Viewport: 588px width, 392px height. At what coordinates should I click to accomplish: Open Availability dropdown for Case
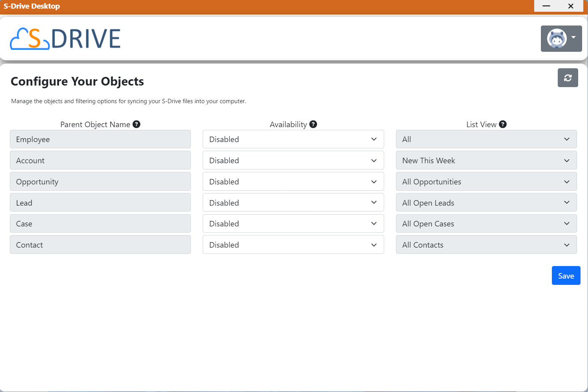click(293, 224)
